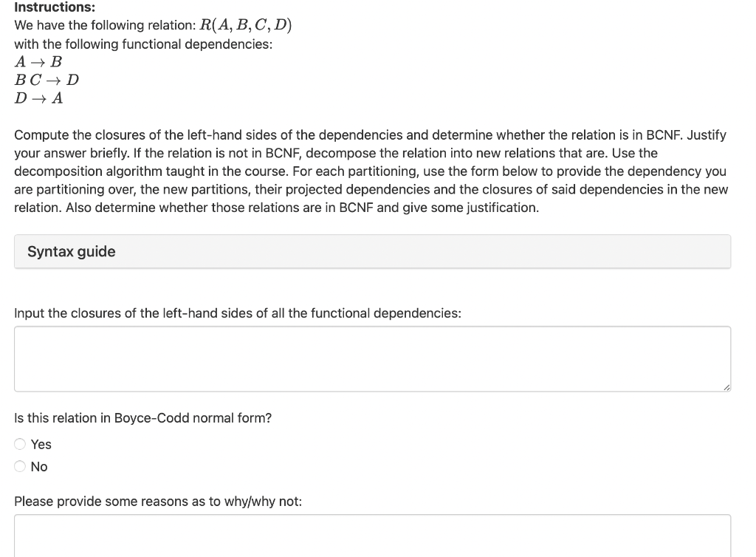756x557 pixels.
Task: Click the resize handle of the closures textarea
Action: pyautogui.click(x=726, y=387)
